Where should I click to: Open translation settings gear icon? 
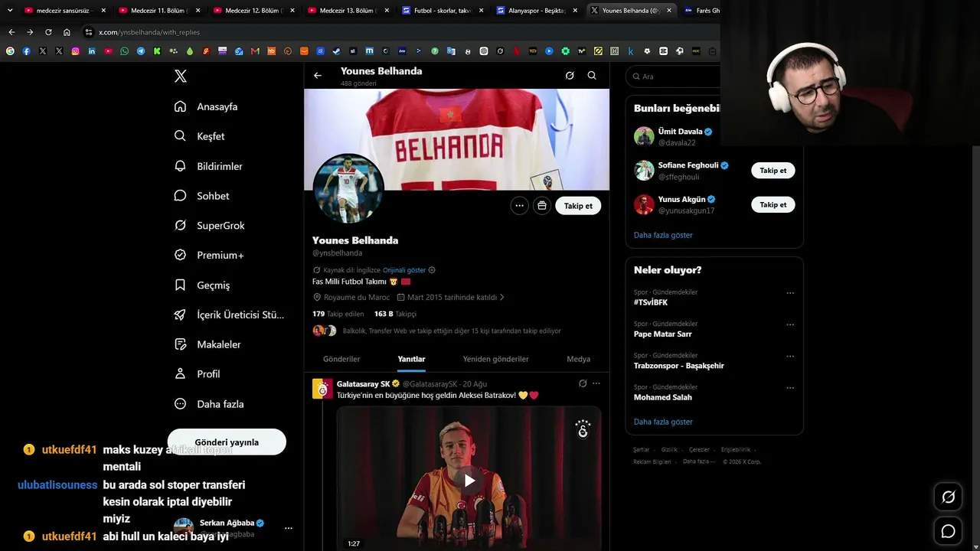pos(432,270)
